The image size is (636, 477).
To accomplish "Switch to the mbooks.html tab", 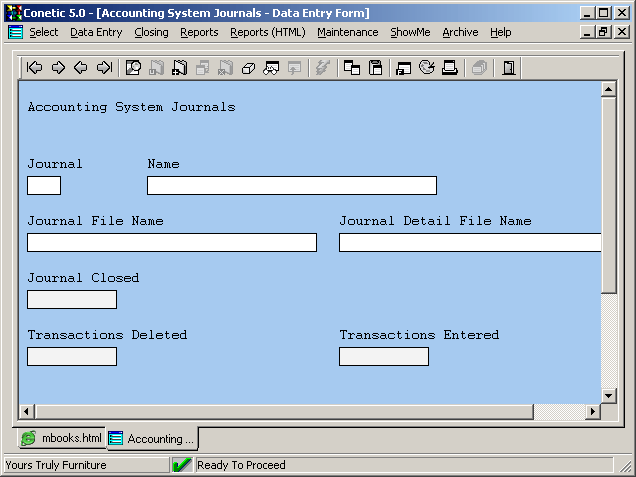I will tap(62, 439).
